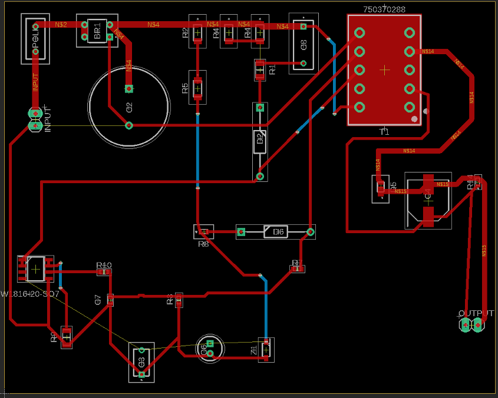Select the C3 capacitor footprint
This screenshot has height=398, width=498.
[142, 362]
